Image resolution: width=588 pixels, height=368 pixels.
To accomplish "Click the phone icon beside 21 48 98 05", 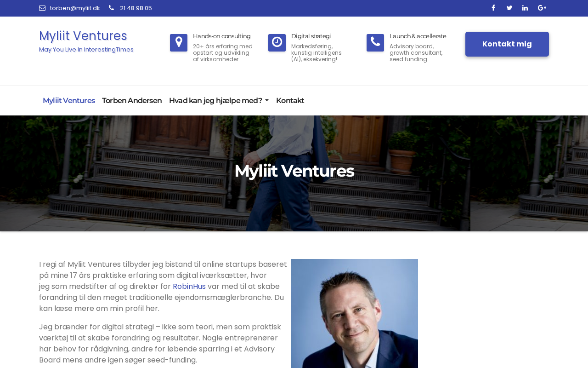I will click(x=111, y=8).
